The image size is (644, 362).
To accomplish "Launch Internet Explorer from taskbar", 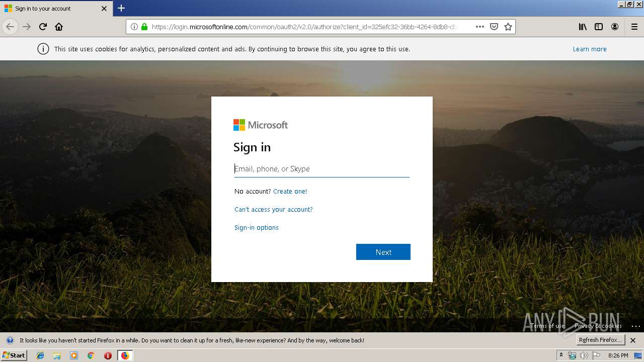I will pyautogui.click(x=40, y=355).
